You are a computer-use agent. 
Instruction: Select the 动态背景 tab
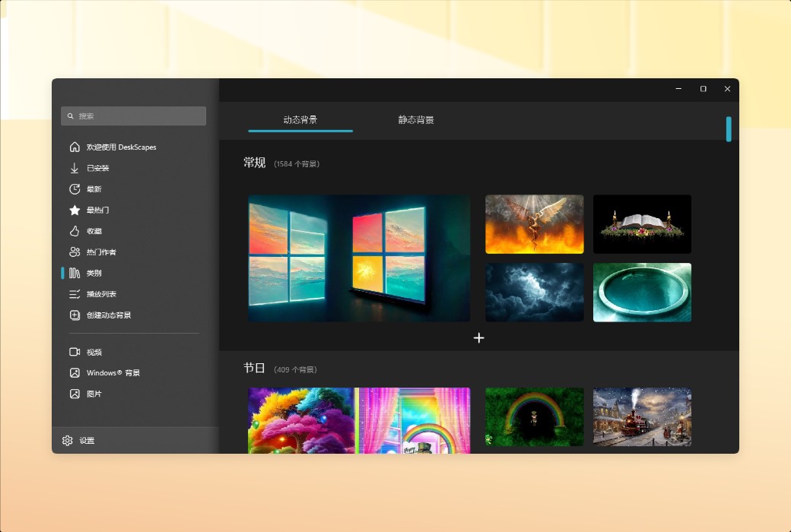pos(300,120)
